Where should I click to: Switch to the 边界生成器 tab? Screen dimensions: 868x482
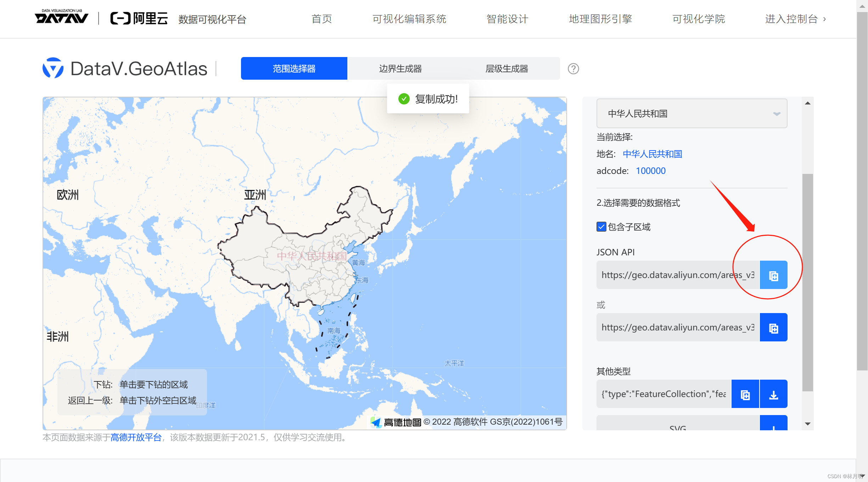click(400, 68)
